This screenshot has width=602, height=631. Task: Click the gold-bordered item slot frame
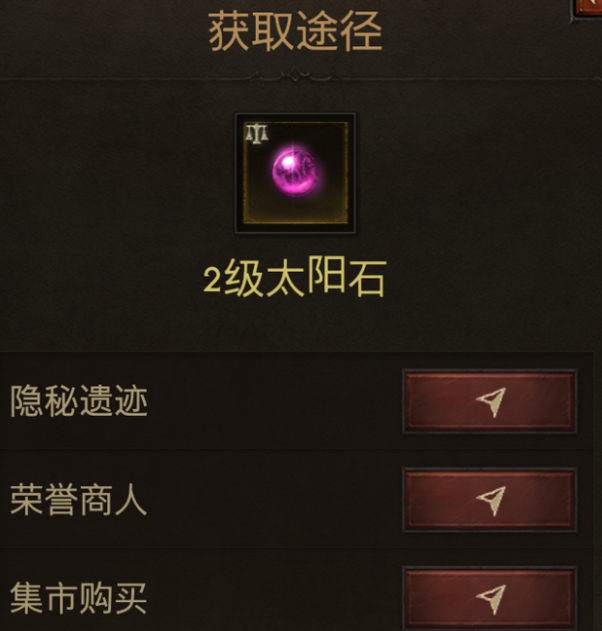coord(295,173)
